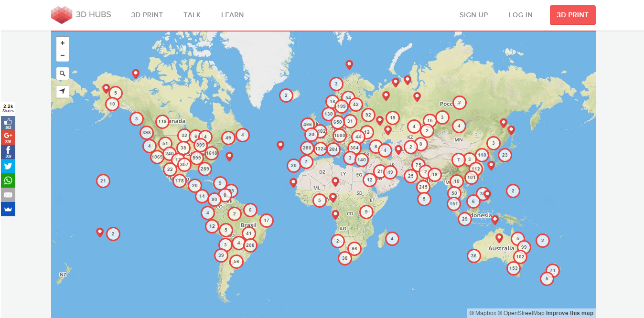Click the Atlantic pin east of the 289 cluster
Screen dimensions: 644x318
(229, 157)
